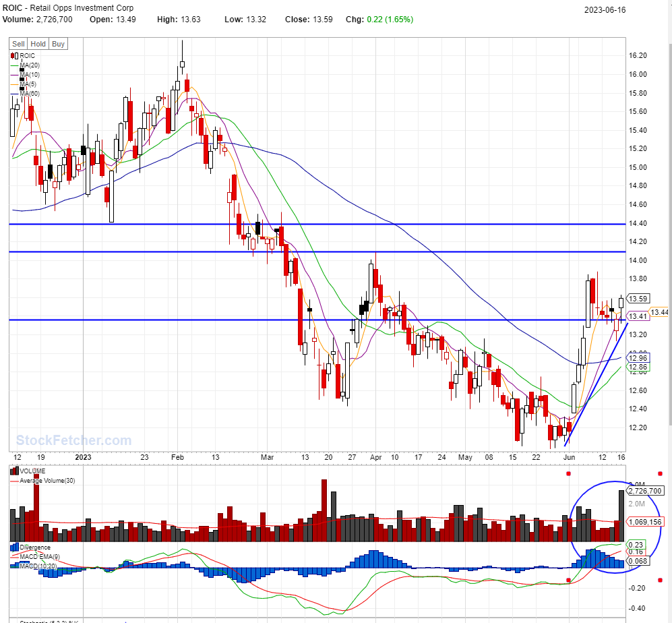Viewport: 672px width, 623px height.
Task: Click the 12.86 MA(20) value label
Action: click(x=638, y=367)
